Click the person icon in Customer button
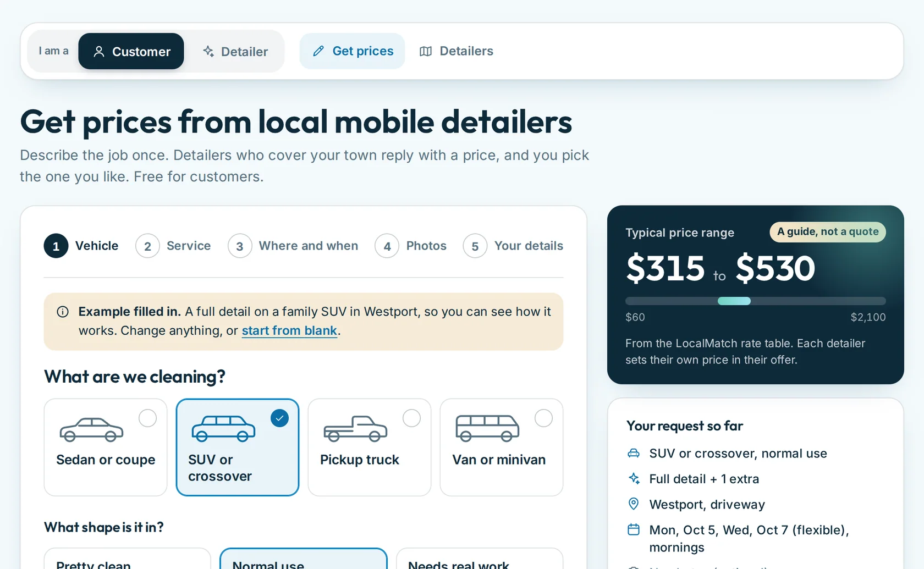 coord(99,52)
